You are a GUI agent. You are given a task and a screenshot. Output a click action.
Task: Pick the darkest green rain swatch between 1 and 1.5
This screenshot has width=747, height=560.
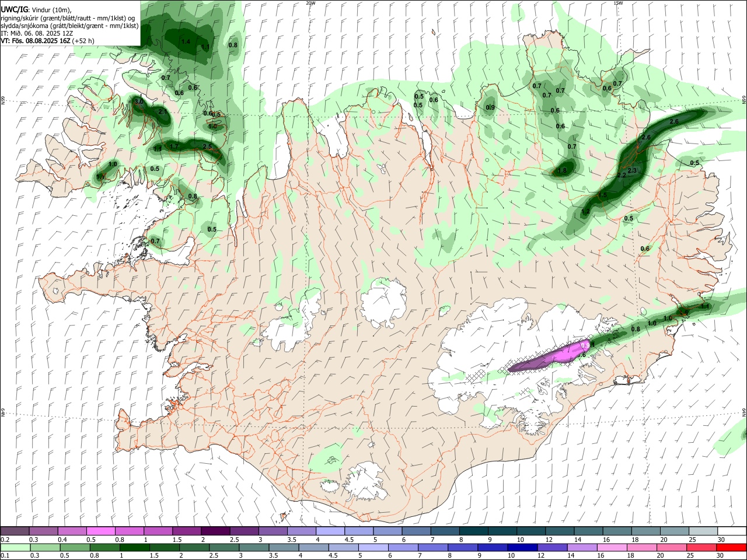(135, 548)
